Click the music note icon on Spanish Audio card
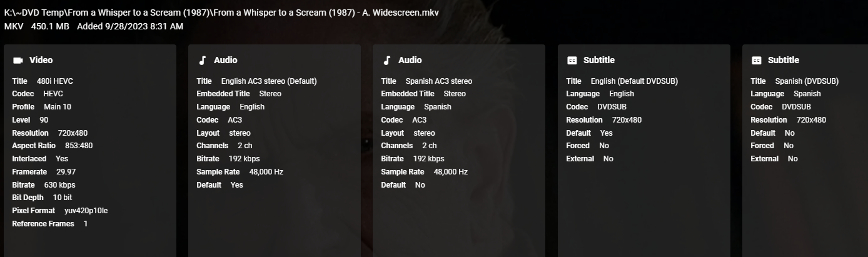This screenshot has width=868, height=257. [x=386, y=61]
